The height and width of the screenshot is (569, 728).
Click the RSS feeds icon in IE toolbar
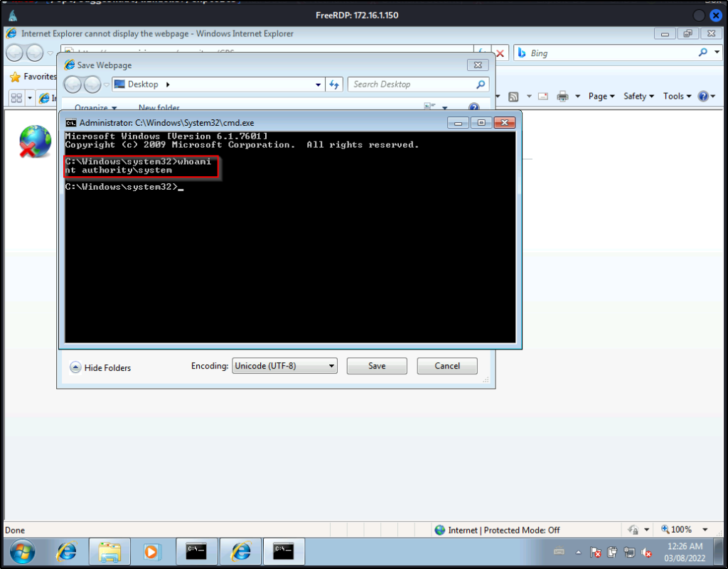(x=513, y=97)
